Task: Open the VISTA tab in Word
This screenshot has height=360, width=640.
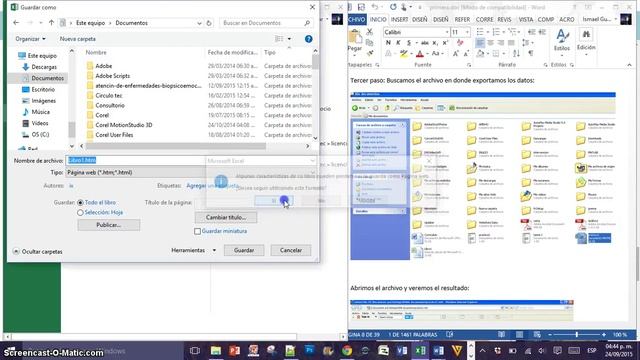Action: [x=525, y=20]
